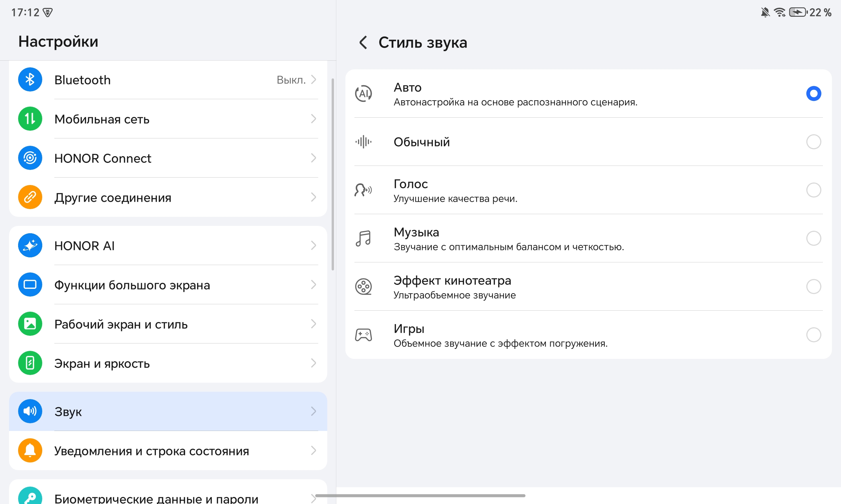Click the settings list vertical scrollbar
This screenshot has width=841, height=504.
(x=333, y=174)
